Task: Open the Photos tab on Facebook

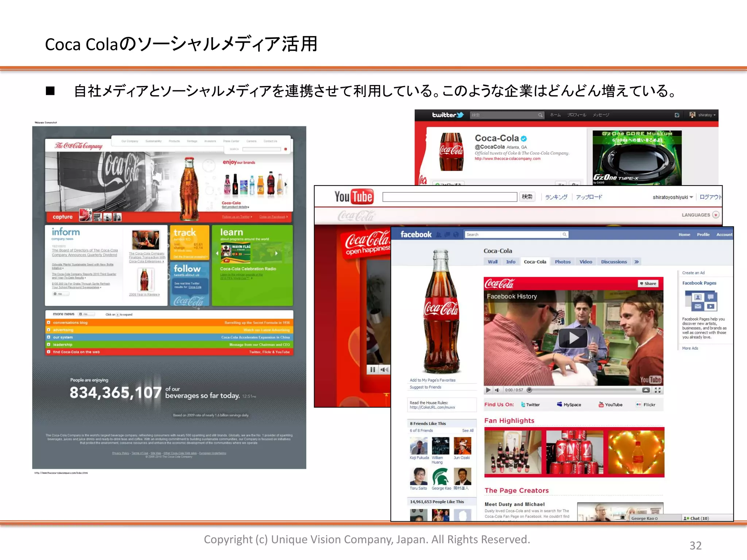Action: tap(562, 262)
